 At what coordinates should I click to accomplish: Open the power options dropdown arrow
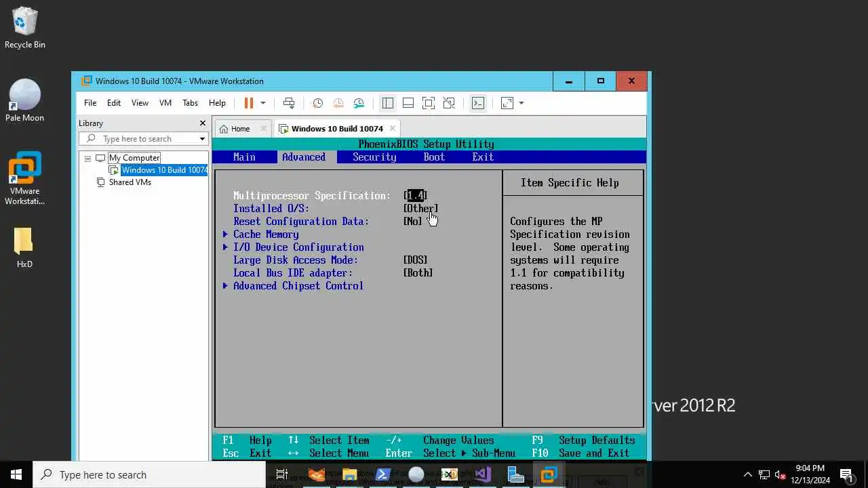[263, 103]
